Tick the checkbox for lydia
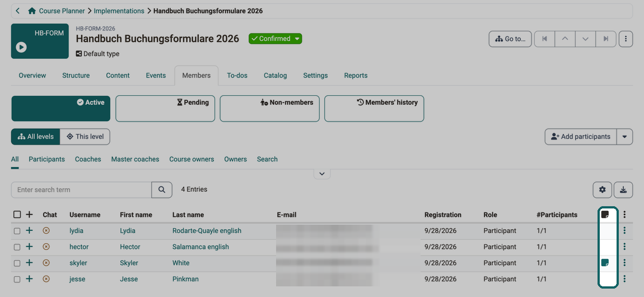The height and width of the screenshot is (297, 644). pos(17,231)
